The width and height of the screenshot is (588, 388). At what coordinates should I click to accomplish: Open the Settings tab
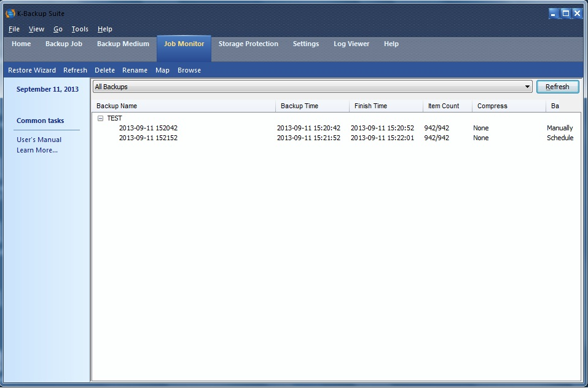pyautogui.click(x=306, y=44)
